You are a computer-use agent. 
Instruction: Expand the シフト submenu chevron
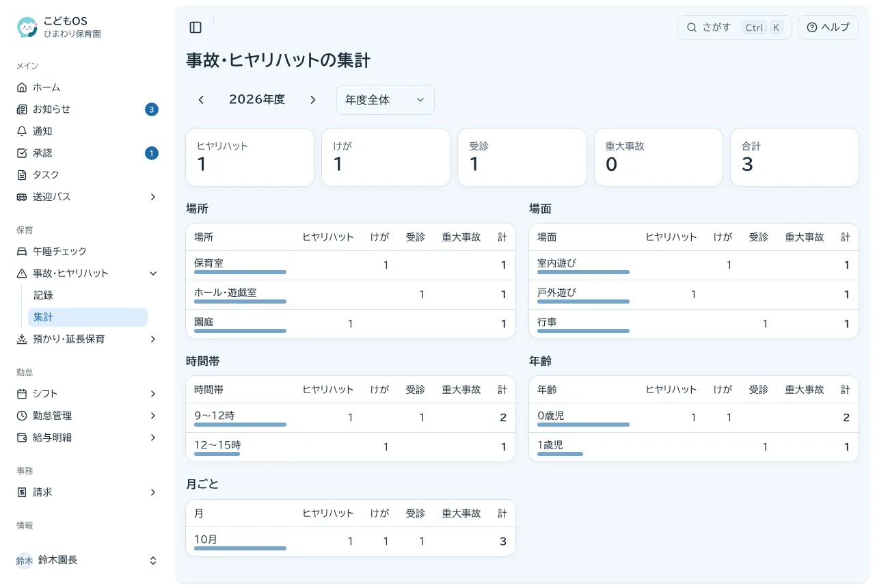coord(153,394)
